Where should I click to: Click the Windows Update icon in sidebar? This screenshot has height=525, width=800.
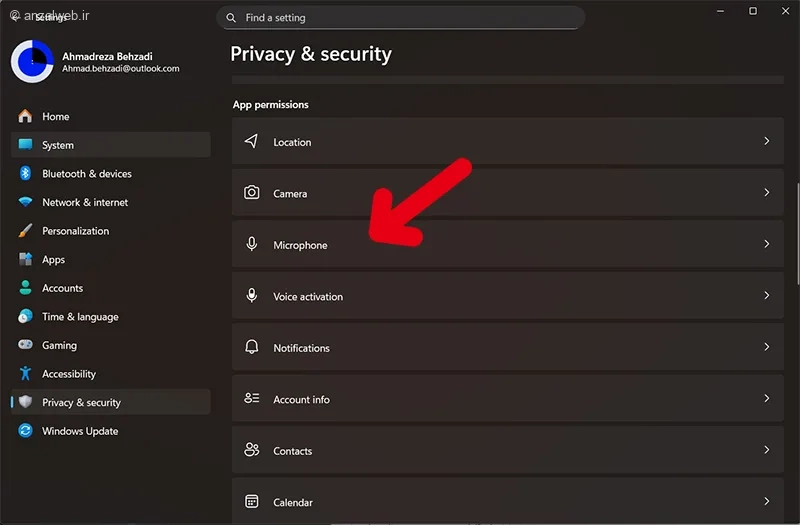click(25, 431)
